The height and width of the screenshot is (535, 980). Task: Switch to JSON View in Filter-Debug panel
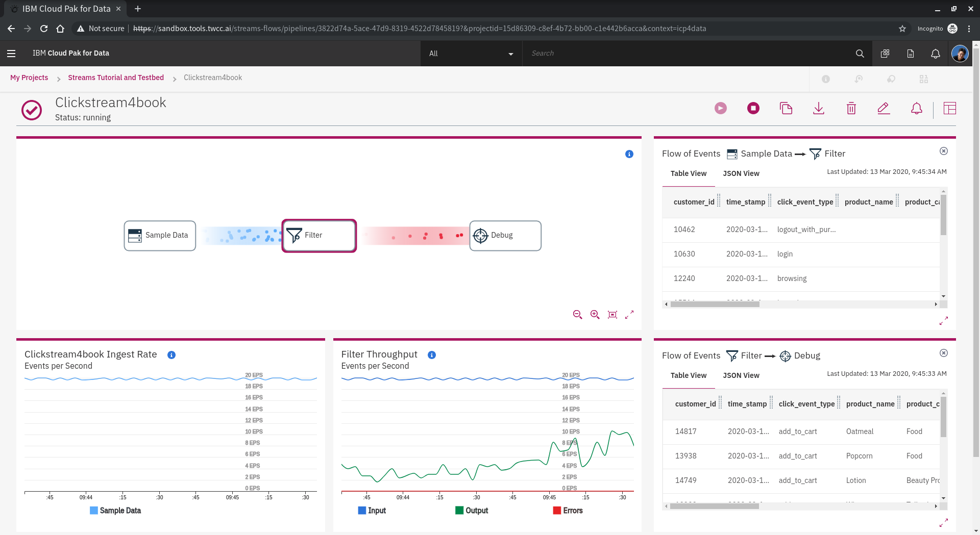click(x=741, y=375)
